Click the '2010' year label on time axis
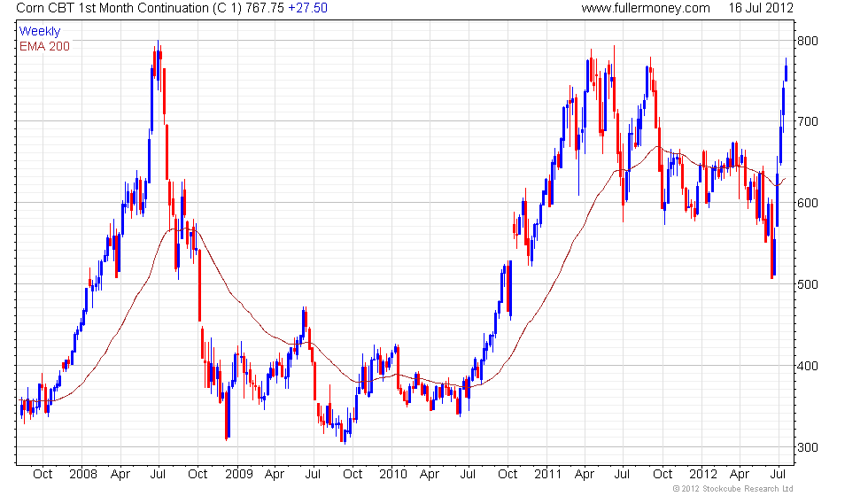The image size is (868, 496). [x=393, y=475]
